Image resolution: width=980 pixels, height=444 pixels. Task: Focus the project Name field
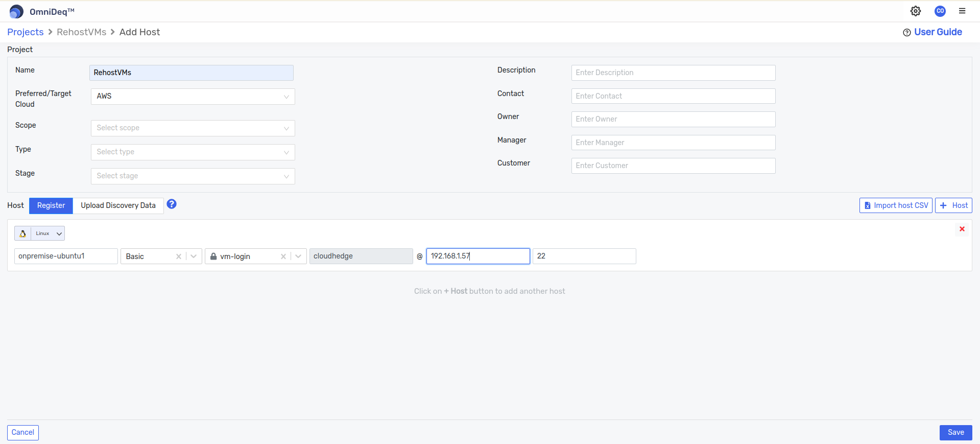(192, 73)
